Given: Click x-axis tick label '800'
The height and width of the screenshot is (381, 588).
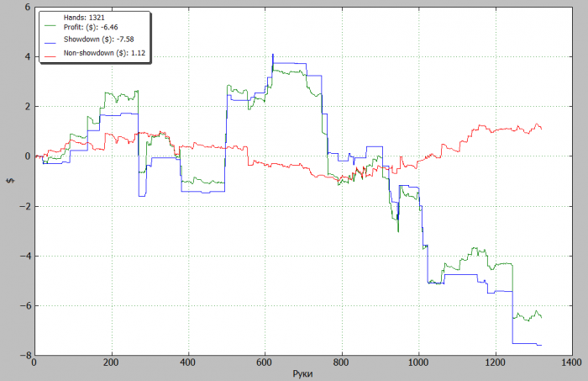Looking at the screenshot, I should pos(341,362).
